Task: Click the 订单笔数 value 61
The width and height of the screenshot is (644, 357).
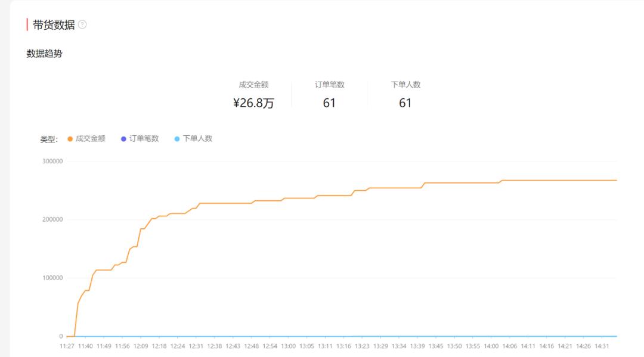Action: click(329, 103)
